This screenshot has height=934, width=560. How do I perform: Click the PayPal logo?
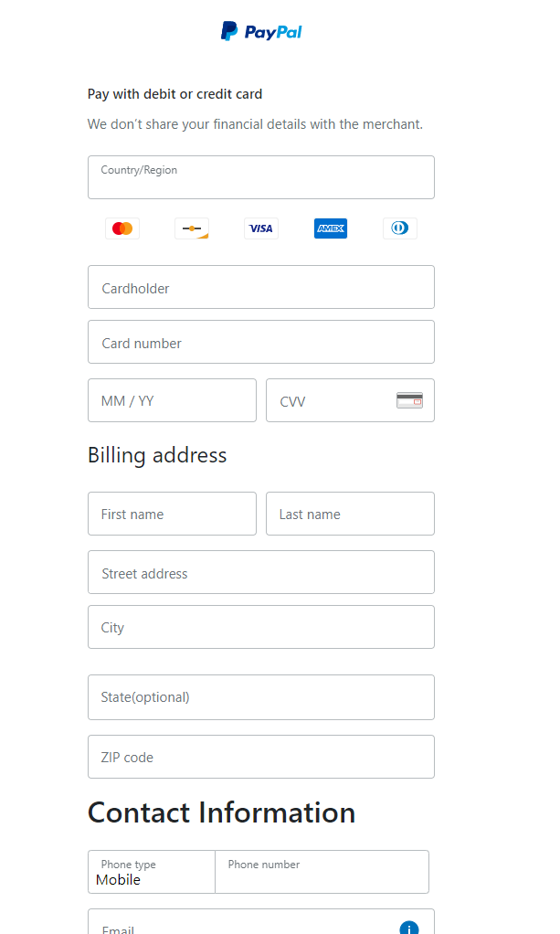pyautogui.click(x=261, y=31)
